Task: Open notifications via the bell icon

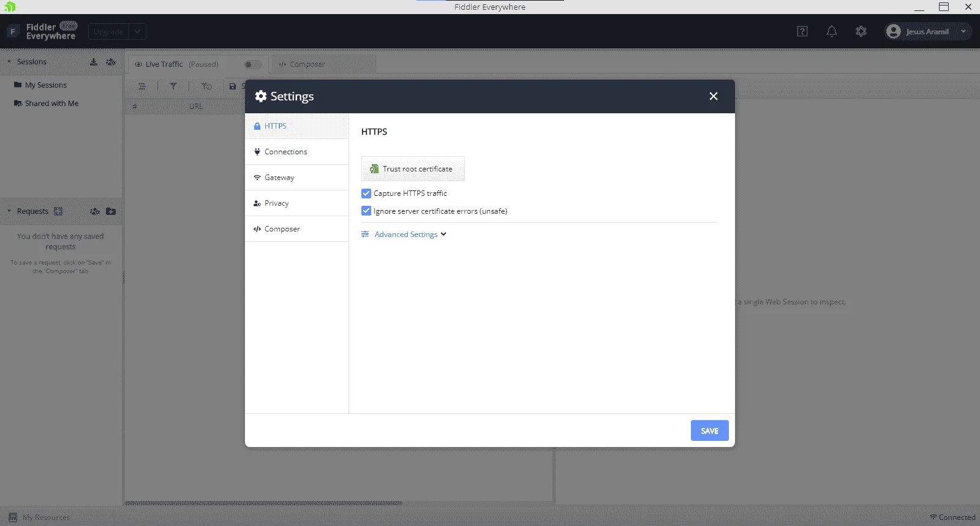Action: pyautogui.click(x=832, y=31)
